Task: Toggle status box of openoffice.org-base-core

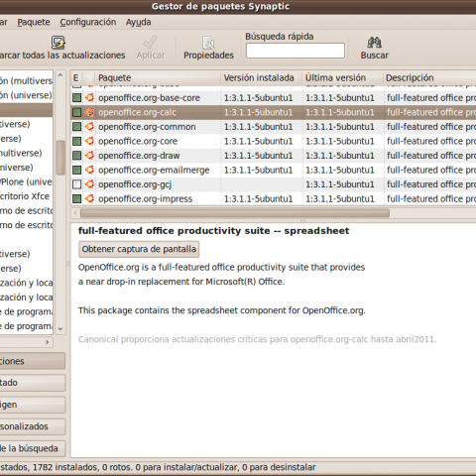Action: coord(77,98)
